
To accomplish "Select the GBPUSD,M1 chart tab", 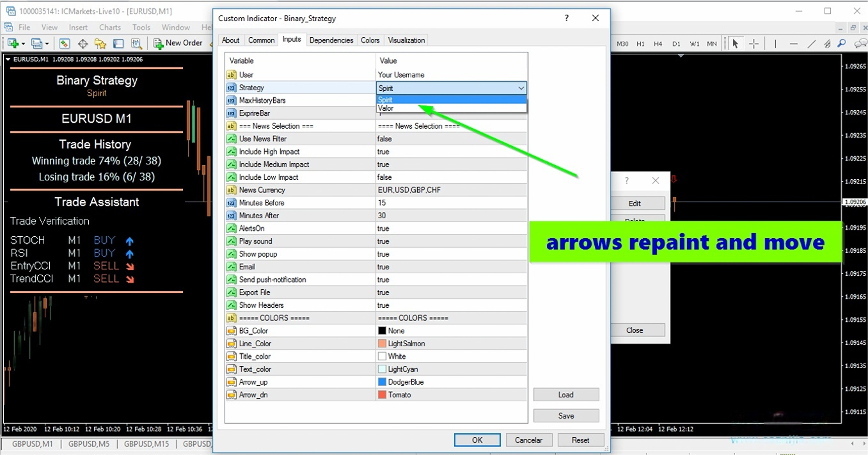I will coord(33,443).
